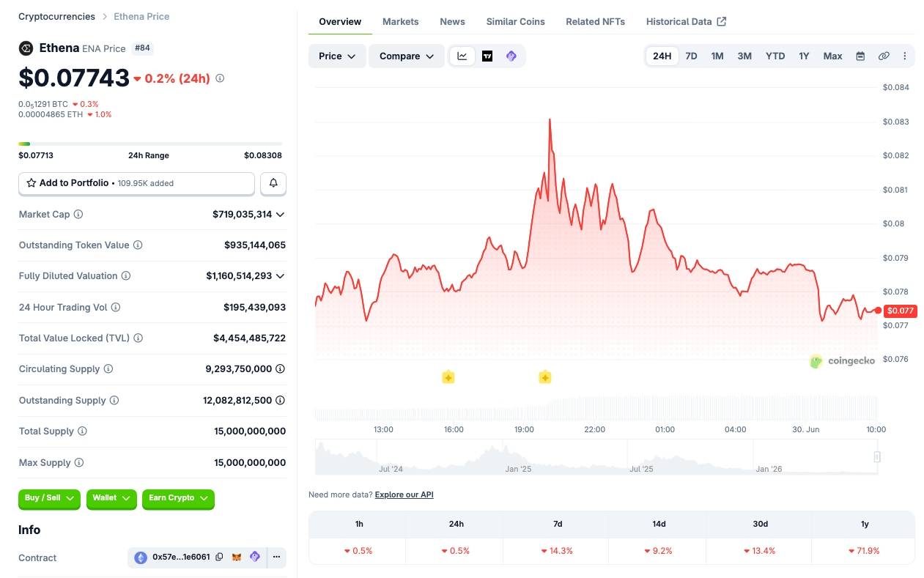This screenshot has height=578, width=924.
Task: Switch to the Markets tab
Action: point(401,21)
